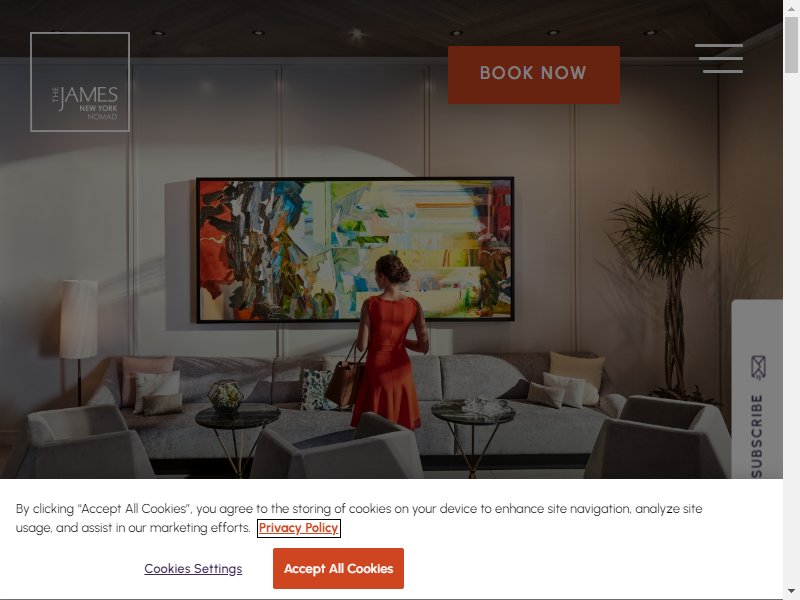Click the page scrollbar thumb
Viewport: 800px width, 600px height.
click(x=791, y=45)
